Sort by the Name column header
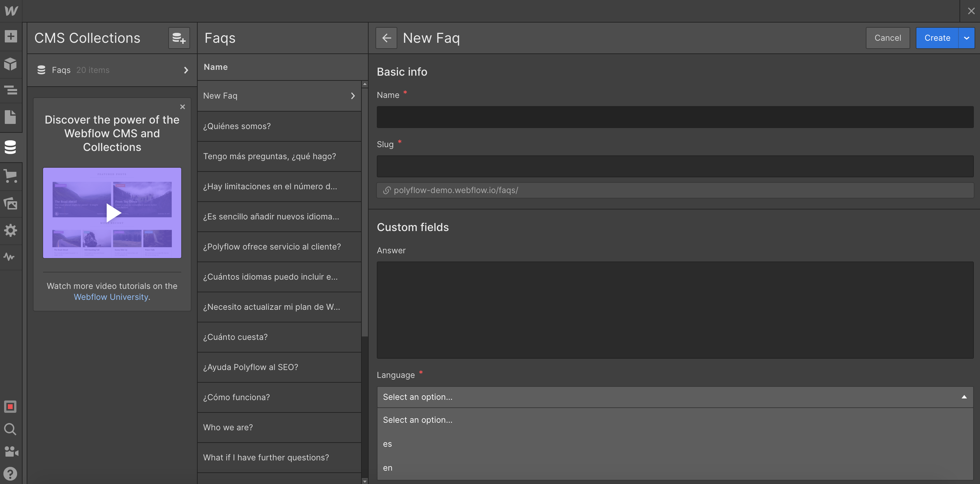The image size is (980, 484). (x=216, y=67)
